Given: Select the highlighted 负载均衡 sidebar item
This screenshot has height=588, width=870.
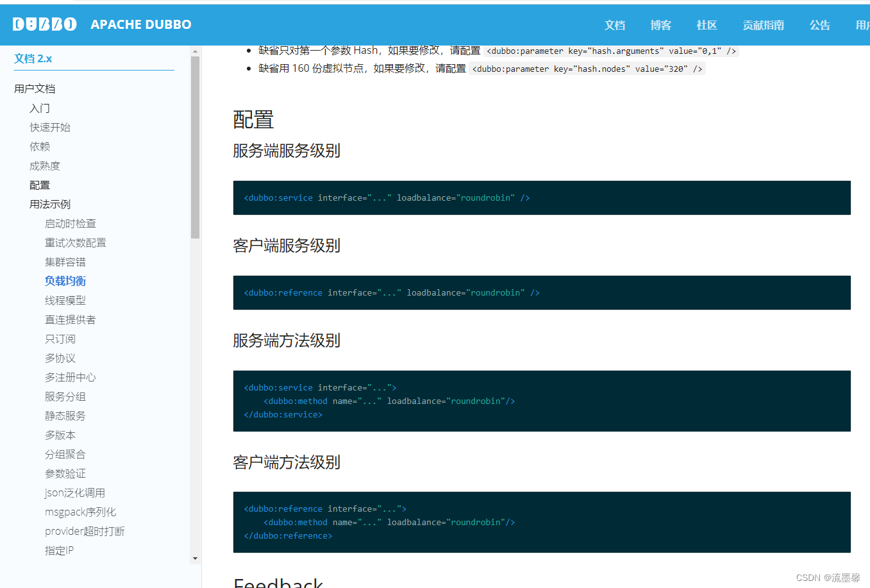Looking at the screenshot, I should coord(65,280).
